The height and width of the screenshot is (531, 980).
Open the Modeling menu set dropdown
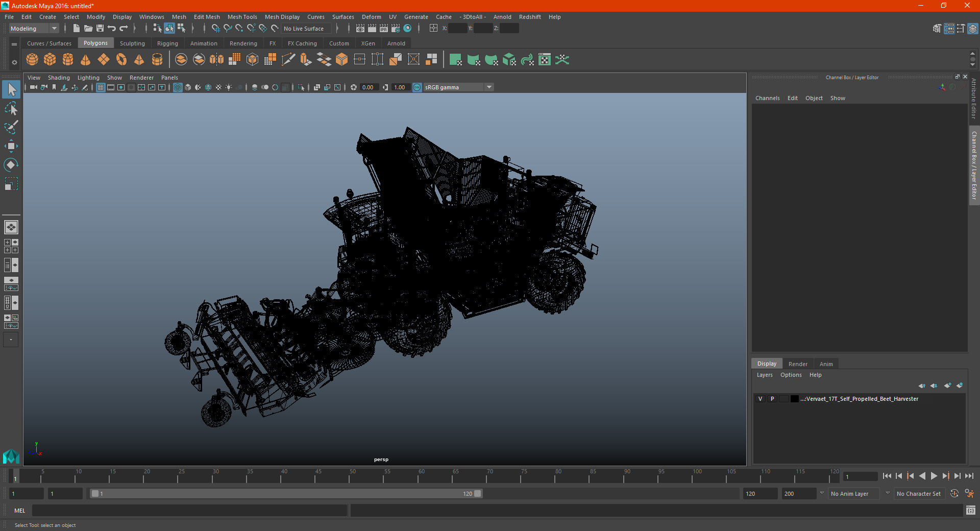(x=34, y=29)
